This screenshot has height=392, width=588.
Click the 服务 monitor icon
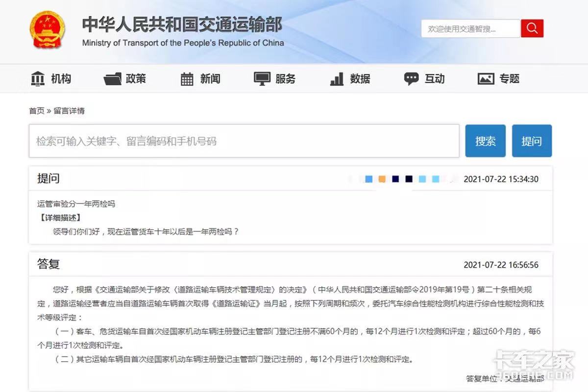[x=262, y=79]
